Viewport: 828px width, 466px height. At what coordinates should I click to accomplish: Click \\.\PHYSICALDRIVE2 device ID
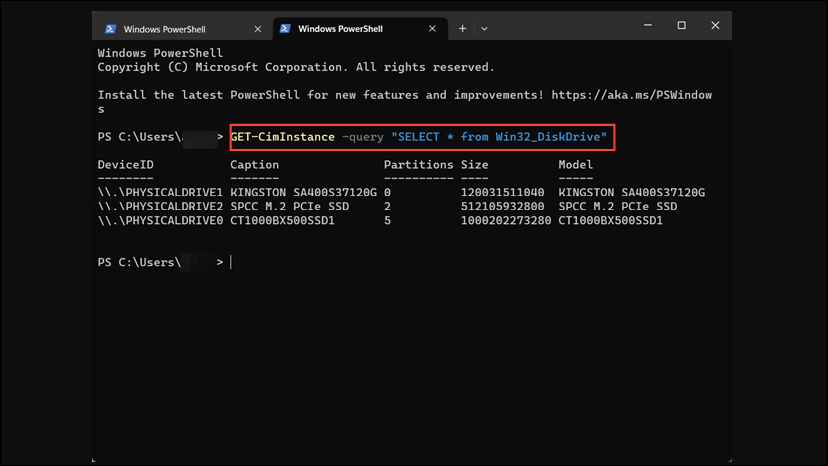coord(160,207)
